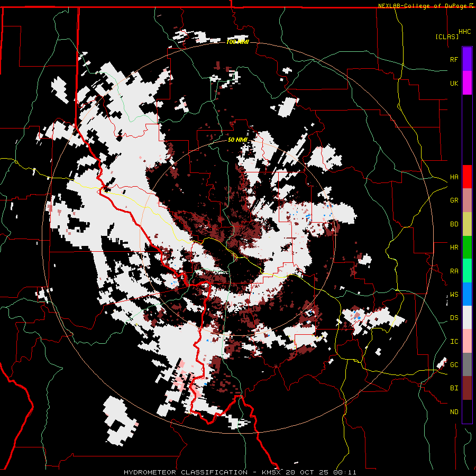476x476 pixels.
Task: Click the KMSX radar site identifier
Action: (x=272, y=472)
